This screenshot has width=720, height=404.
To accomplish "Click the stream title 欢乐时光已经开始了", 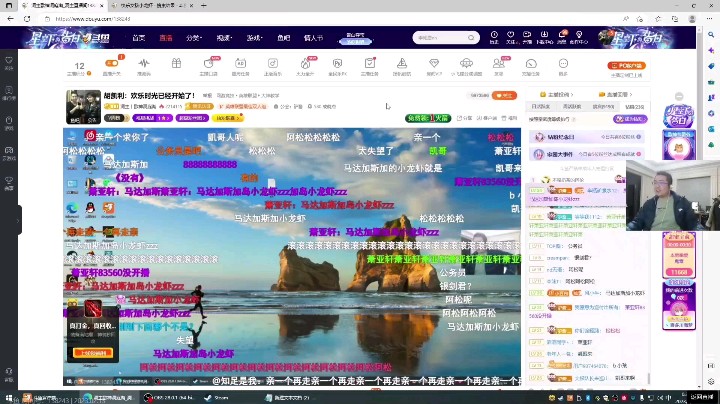I will tap(163, 95).
